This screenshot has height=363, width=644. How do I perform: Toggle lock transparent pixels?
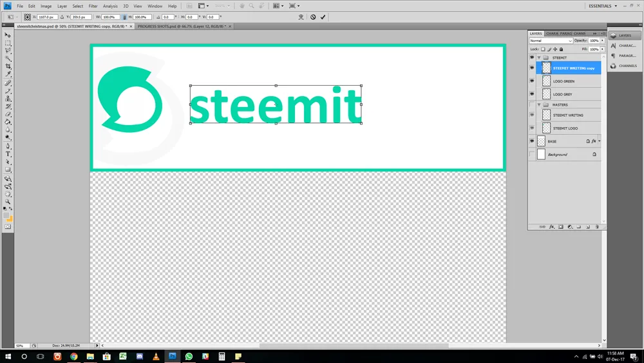[x=543, y=50]
